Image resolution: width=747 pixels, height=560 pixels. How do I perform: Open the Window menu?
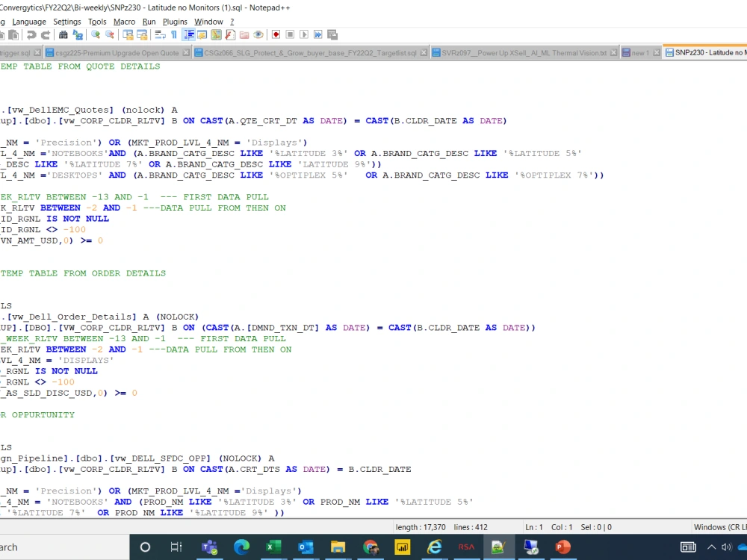tap(208, 22)
